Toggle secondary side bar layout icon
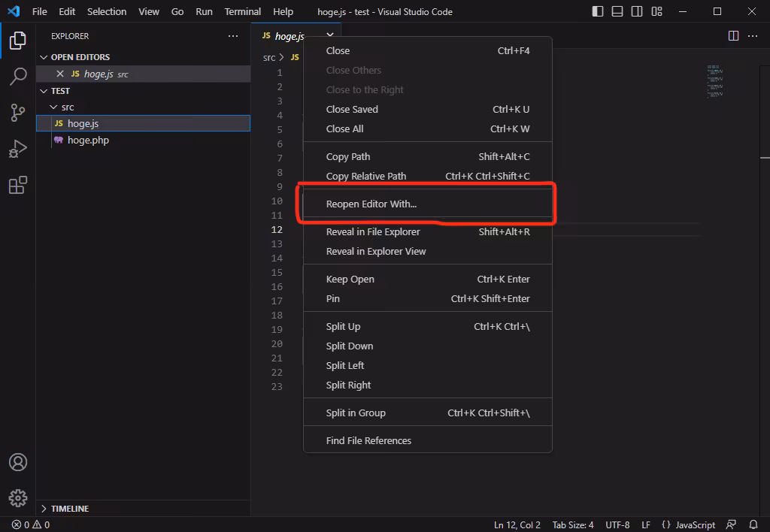Screen dimensions: 770x532 click(x=637, y=11)
